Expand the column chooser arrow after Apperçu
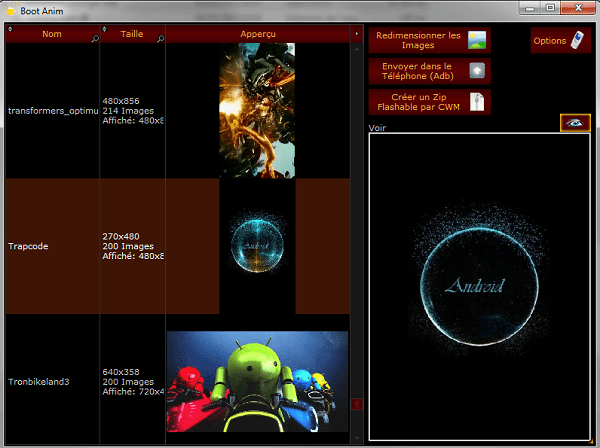Image resolution: width=600 pixels, height=448 pixels. pos(357,34)
